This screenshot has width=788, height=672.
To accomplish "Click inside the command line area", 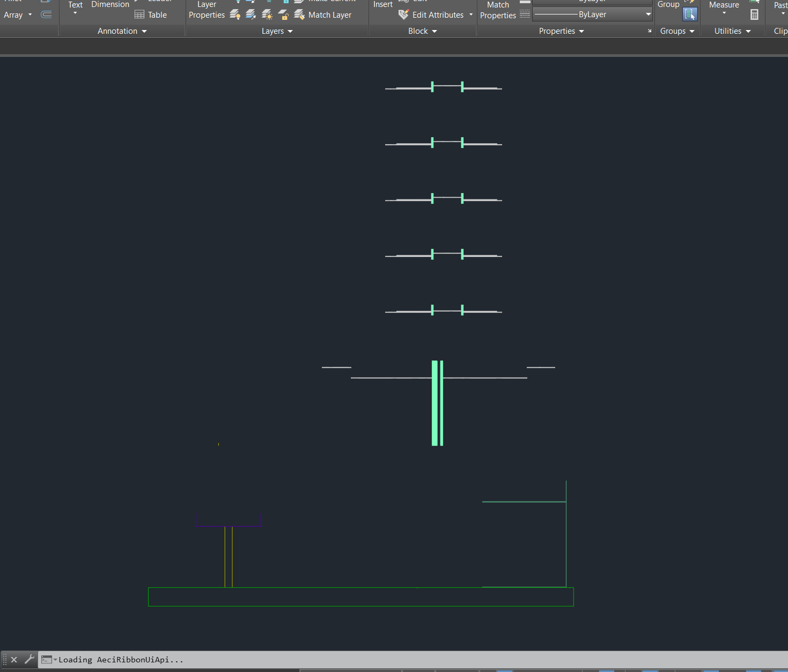I will pyautogui.click(x=215, y=660).
